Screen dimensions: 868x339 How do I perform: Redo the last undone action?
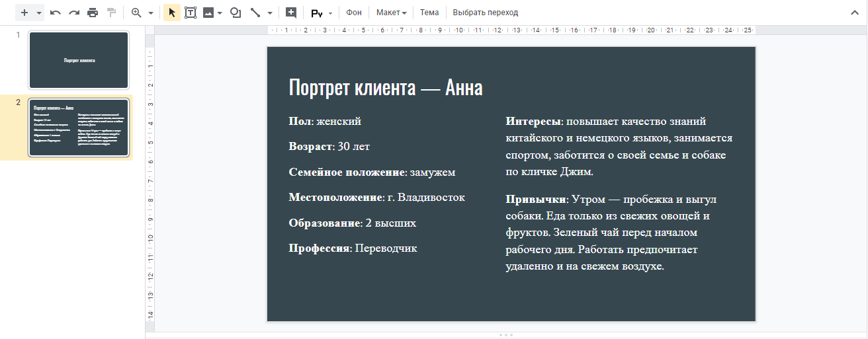point(74,13)
